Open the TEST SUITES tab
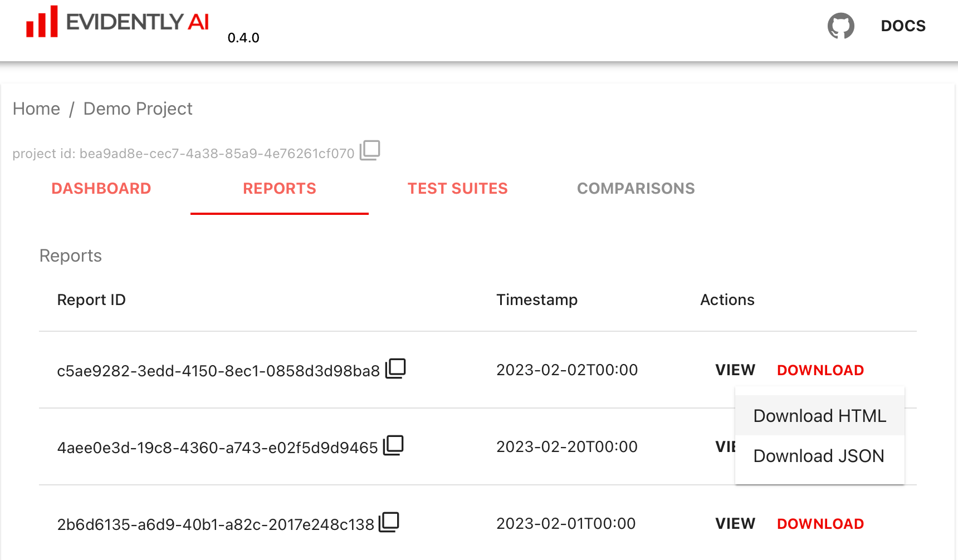 point(457,188)
